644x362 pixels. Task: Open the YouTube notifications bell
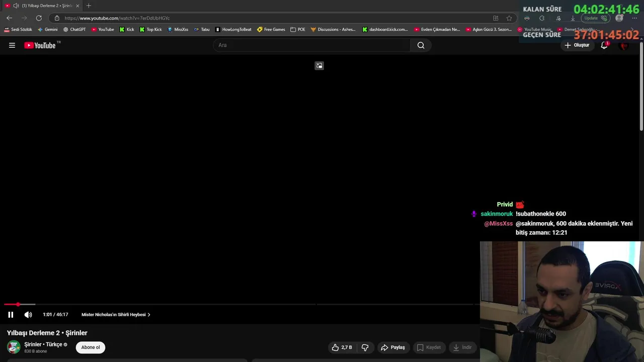pos(604,45)
